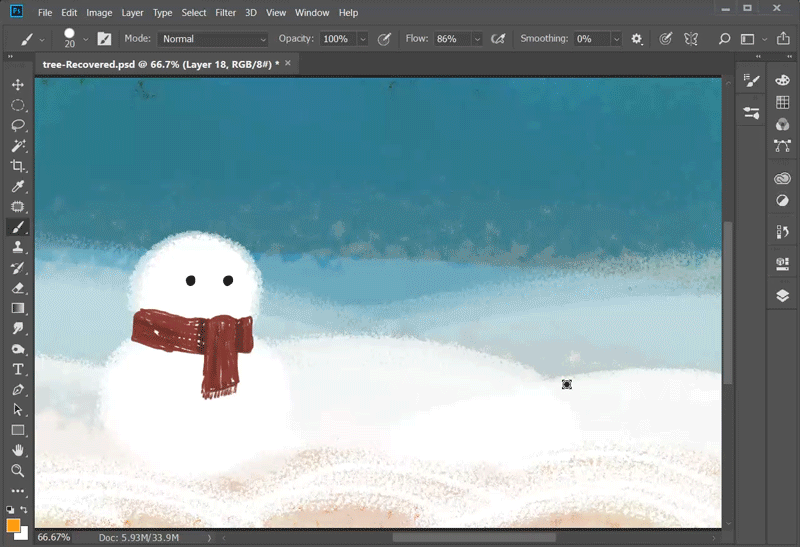Screen dimensions: 800x547
Task: Open the Swatches panel icon
Action: point(782,103)
